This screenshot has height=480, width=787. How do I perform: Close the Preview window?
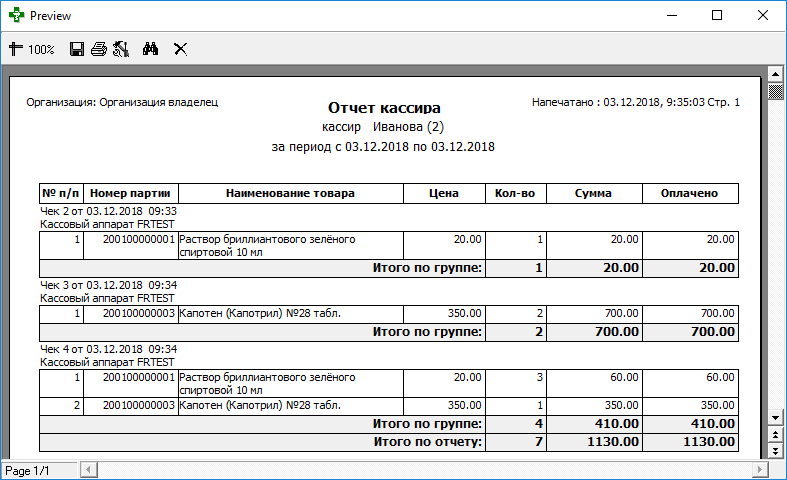tap(763, 16)
